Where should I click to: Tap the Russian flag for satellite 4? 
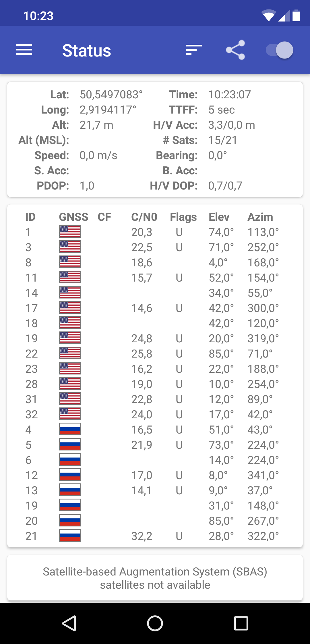tap(70, 429)
